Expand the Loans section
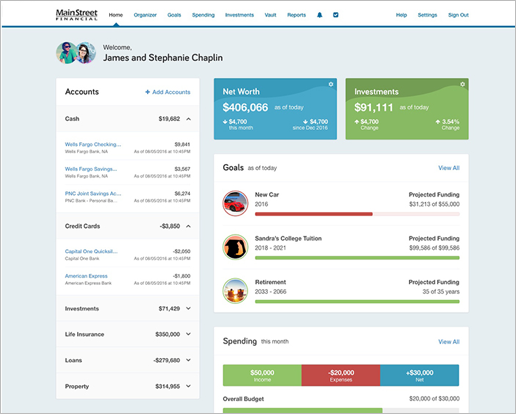This screenshot has width=516, height=414. point(188,360)
